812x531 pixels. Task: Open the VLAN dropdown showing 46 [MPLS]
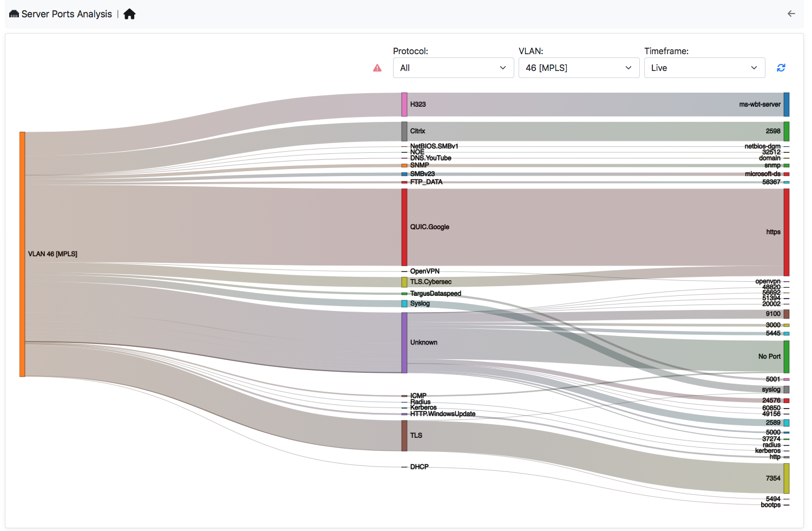pyautogui.click(x=579, y=67)
